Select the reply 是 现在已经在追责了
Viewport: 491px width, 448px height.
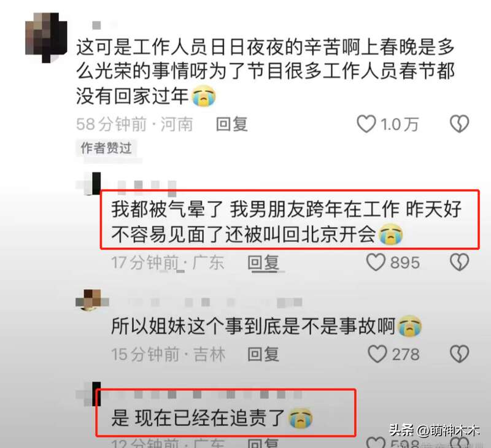tap(198, 419)
